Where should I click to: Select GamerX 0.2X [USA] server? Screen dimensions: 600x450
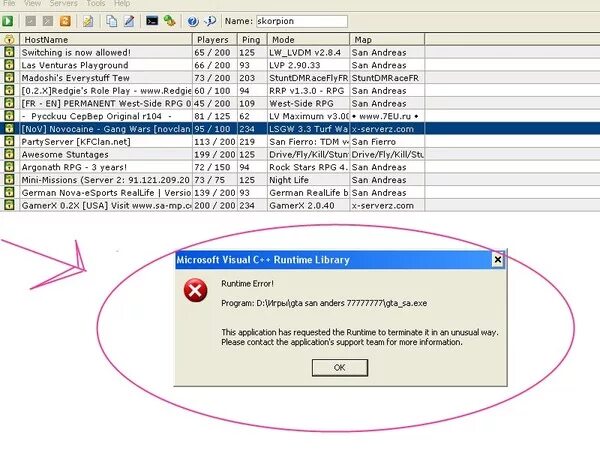tap(300, 205)
